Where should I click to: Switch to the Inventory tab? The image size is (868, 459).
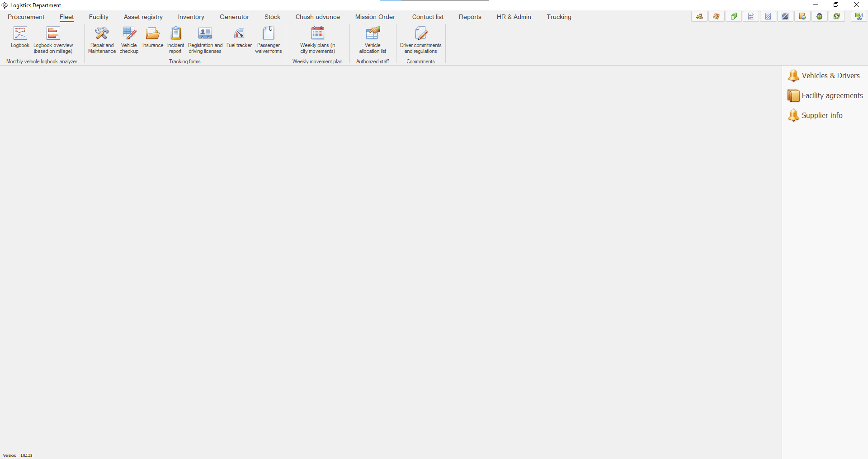click(191, 17)
